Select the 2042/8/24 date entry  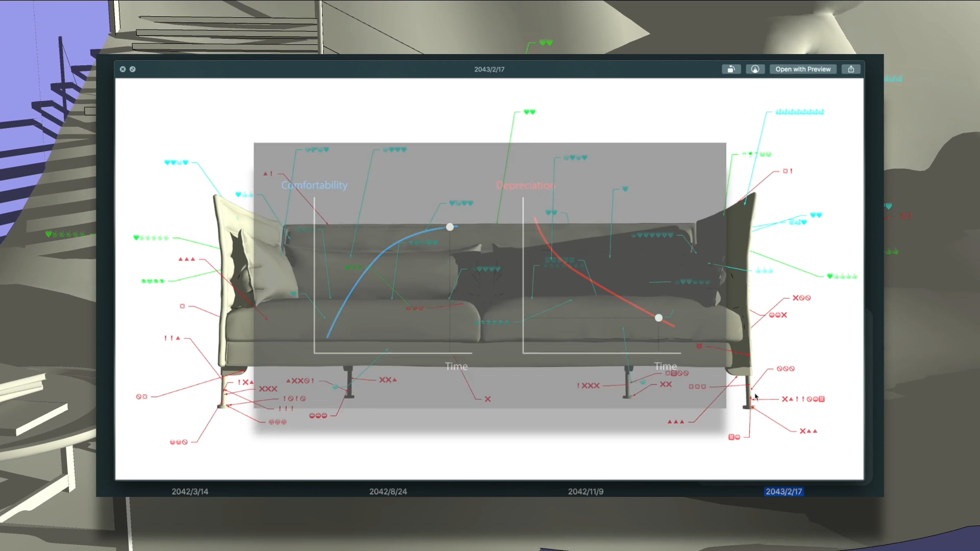[x=388, y=491]
